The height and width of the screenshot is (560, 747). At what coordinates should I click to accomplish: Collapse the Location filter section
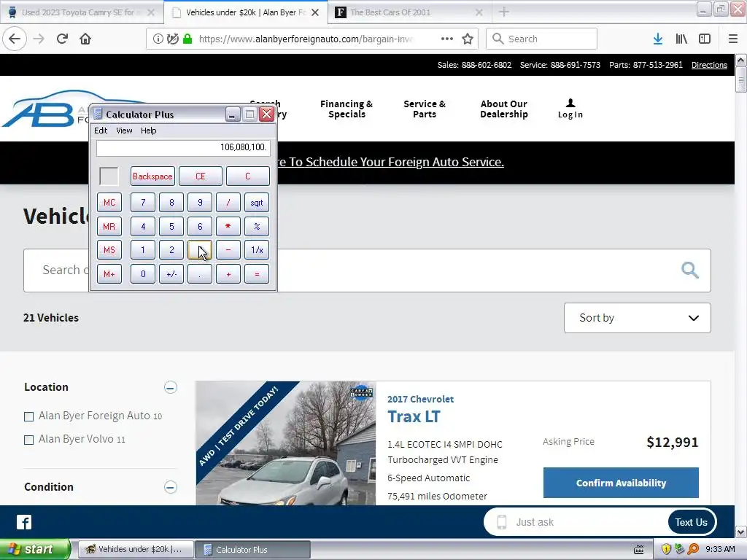tap(171, 387)
